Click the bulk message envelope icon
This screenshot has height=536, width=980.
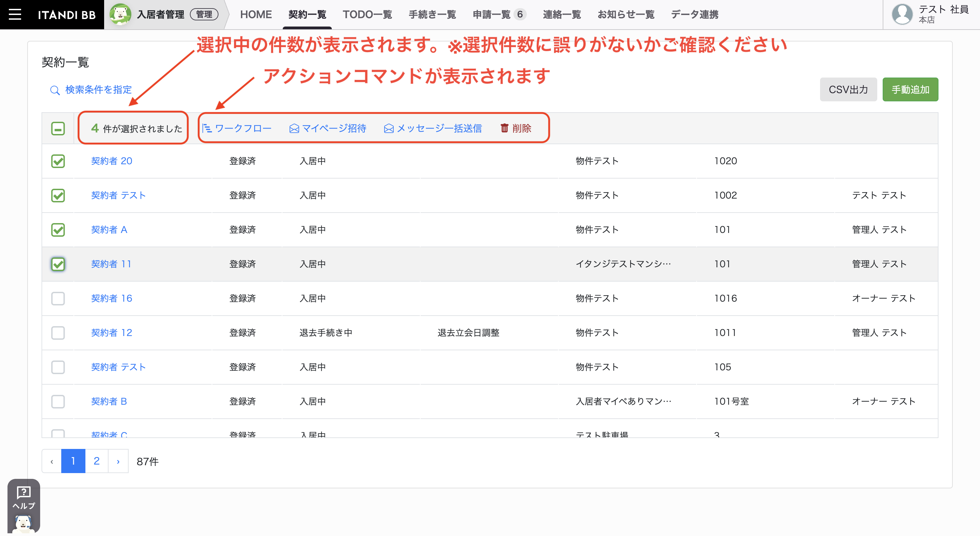point(389,129)
